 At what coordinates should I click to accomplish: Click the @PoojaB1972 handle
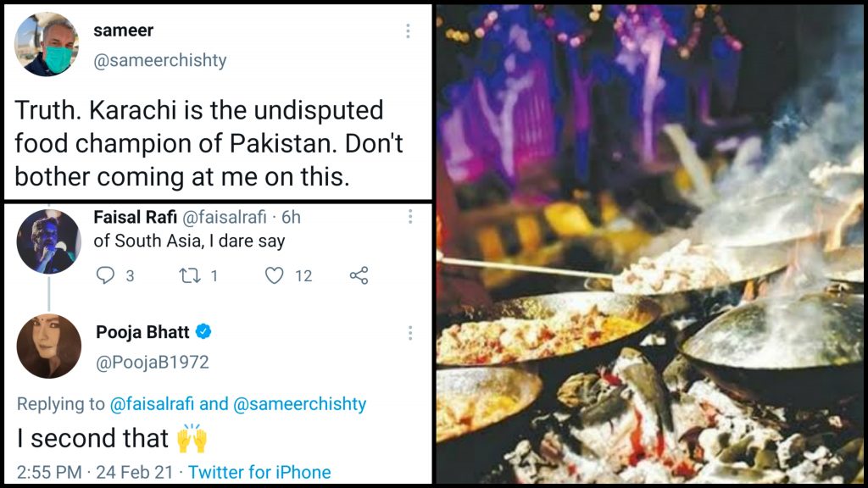tap(153, 363)
